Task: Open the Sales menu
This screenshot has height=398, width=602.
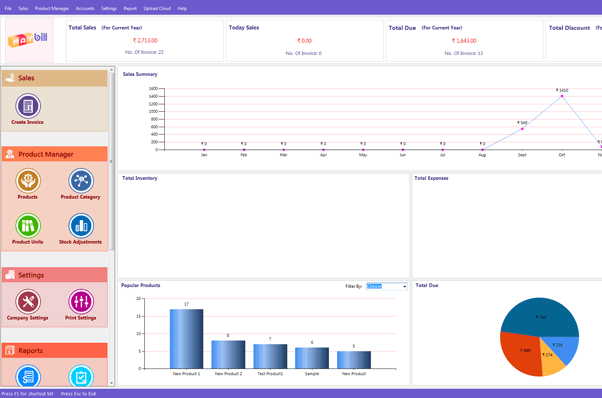Action: pyautogui.click(x=23, y=8)
